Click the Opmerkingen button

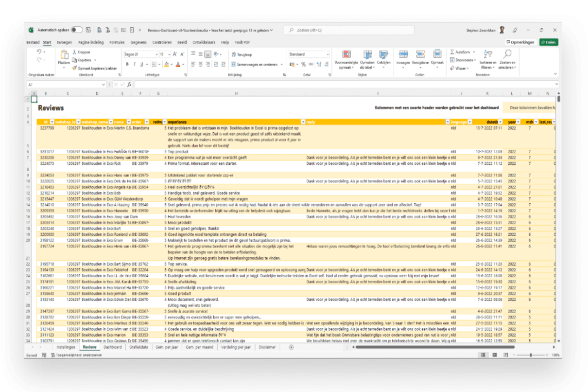tap(520, 42)
